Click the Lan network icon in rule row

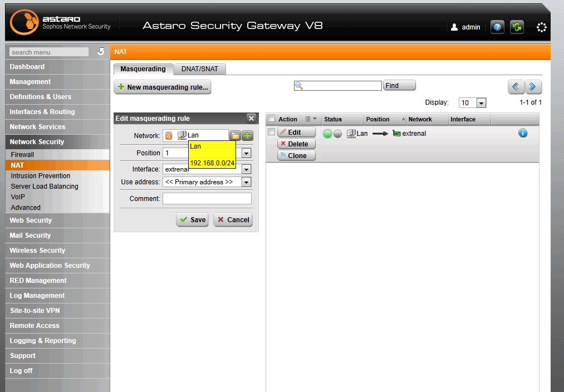(x=351, y=134)
